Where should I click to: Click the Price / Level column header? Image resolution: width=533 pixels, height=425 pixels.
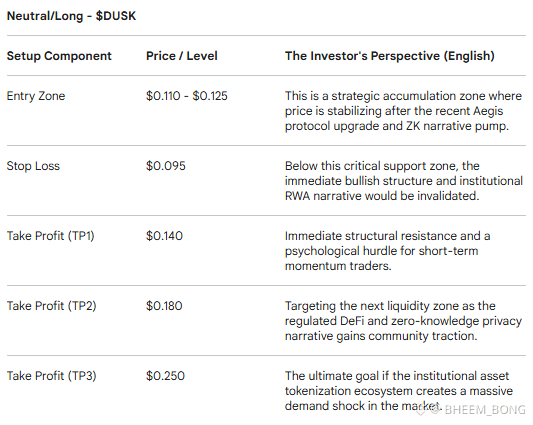pos(182,56)
